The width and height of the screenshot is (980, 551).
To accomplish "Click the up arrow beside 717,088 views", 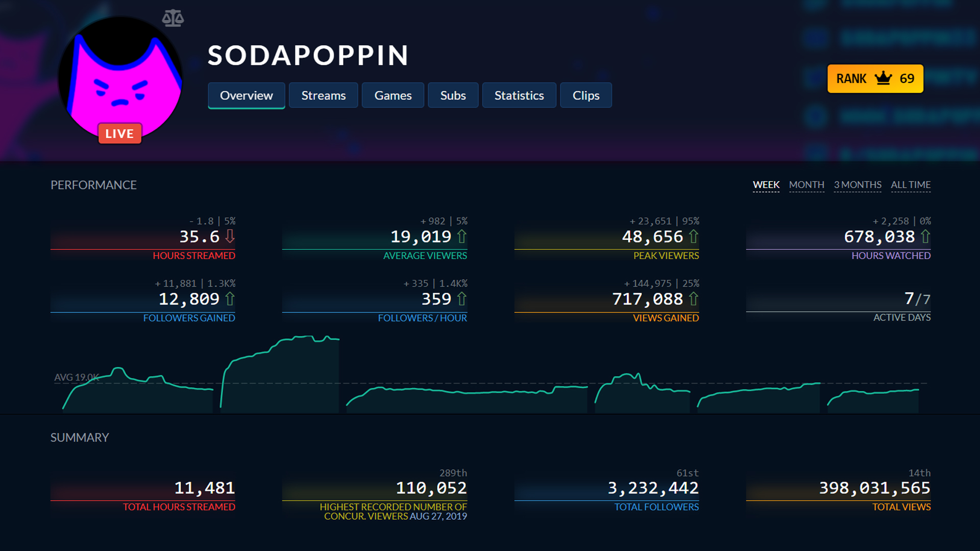I will 694,298.
